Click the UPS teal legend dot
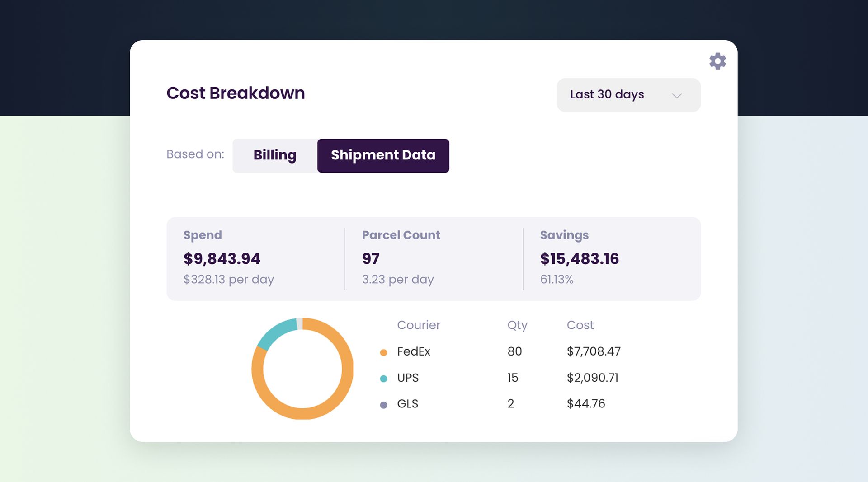The width and height of the screenshot is (868, 482). click(384, 378)
